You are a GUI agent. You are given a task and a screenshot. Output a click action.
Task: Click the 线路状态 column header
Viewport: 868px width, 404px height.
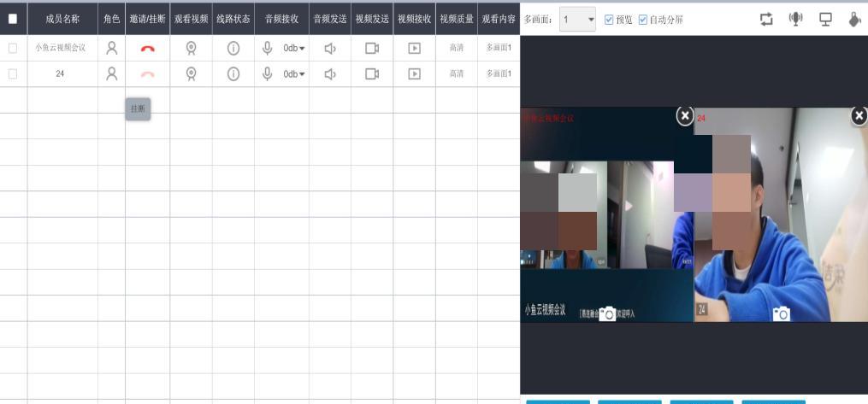[x=233, y=19]
